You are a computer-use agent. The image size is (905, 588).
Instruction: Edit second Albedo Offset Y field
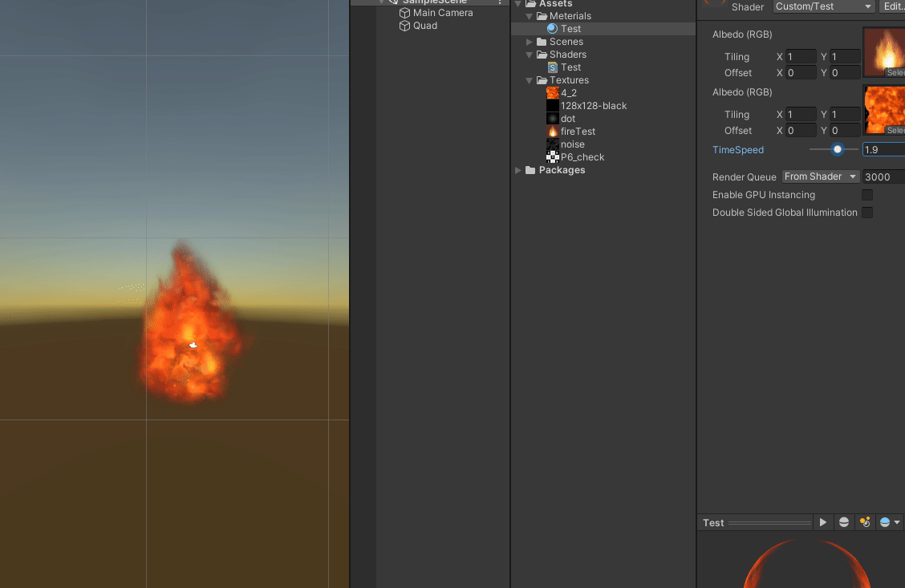845,131
